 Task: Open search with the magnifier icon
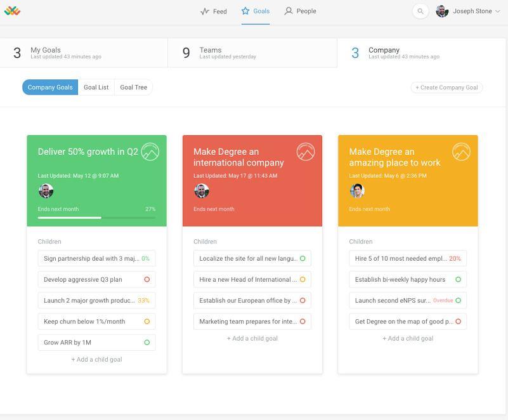tap(420, 11)
